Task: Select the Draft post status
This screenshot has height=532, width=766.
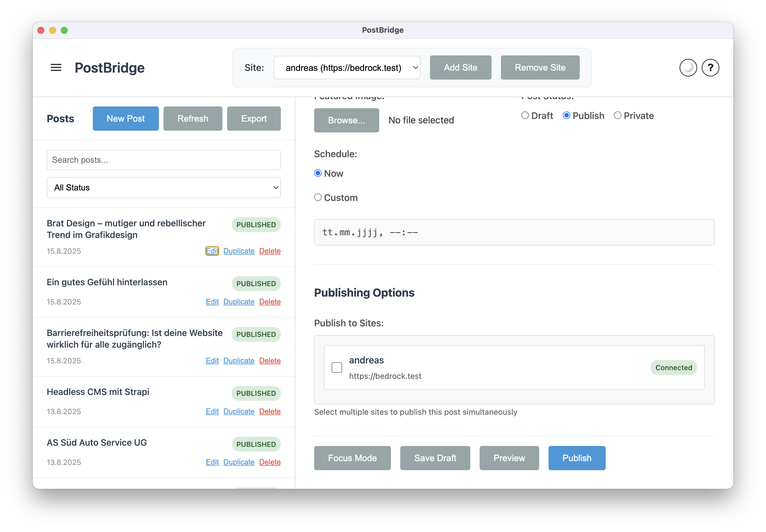Action: (525, 115)
